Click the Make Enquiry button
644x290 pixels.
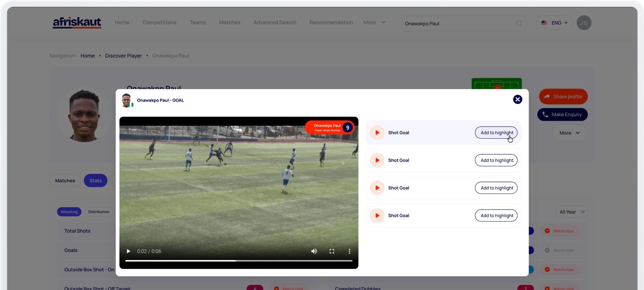click(x=562, y=114)
